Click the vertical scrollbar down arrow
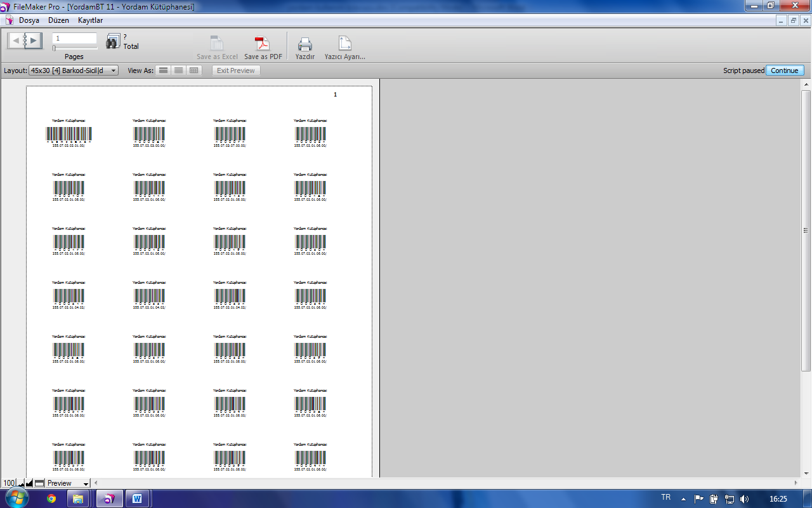 click(806, 472)
